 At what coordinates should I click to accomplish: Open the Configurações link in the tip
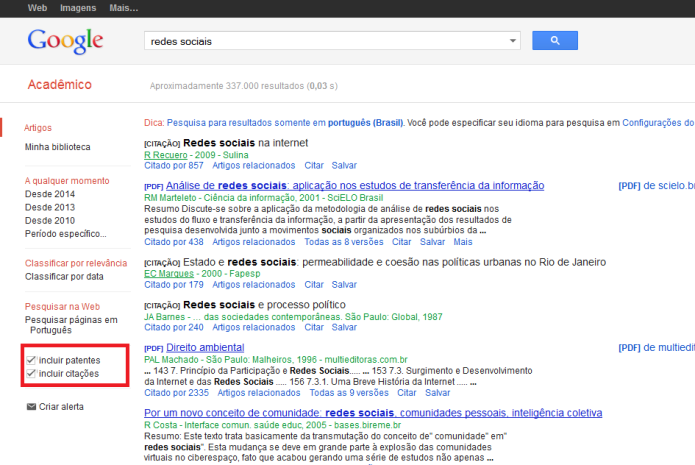pyautogui.click(x=658, y=123)
